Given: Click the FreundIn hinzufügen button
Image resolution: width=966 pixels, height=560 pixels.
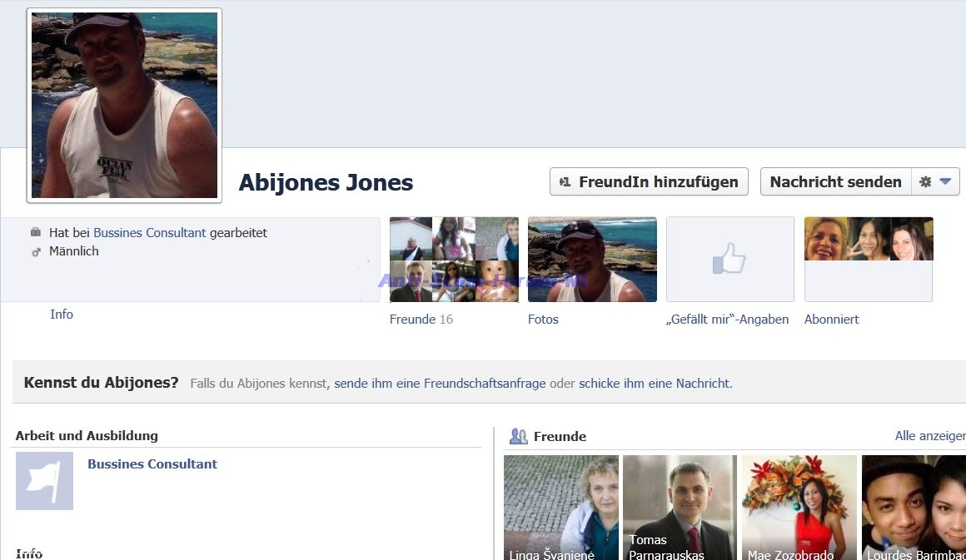Looking at the screenshot, I should (649, 182).
